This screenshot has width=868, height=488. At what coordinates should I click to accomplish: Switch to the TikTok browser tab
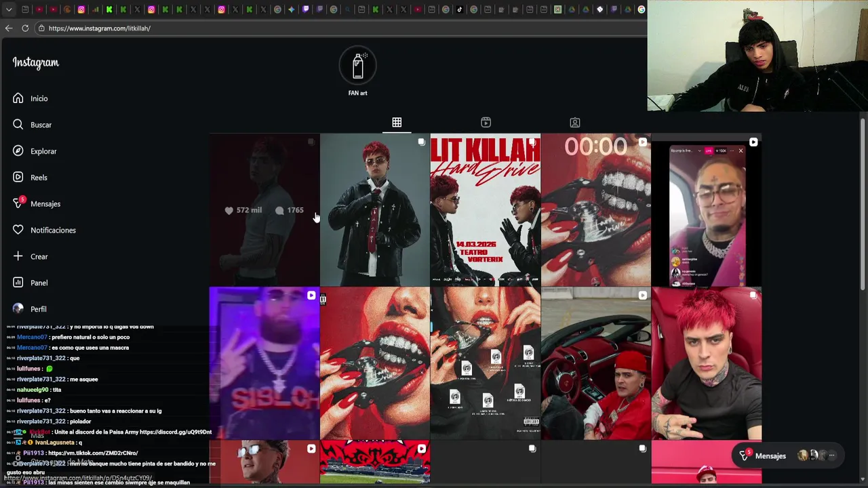[x=460, y=9]
